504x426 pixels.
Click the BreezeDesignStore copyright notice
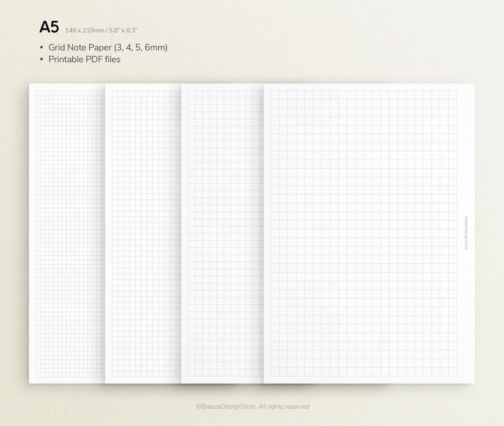(x=252, y=407)
